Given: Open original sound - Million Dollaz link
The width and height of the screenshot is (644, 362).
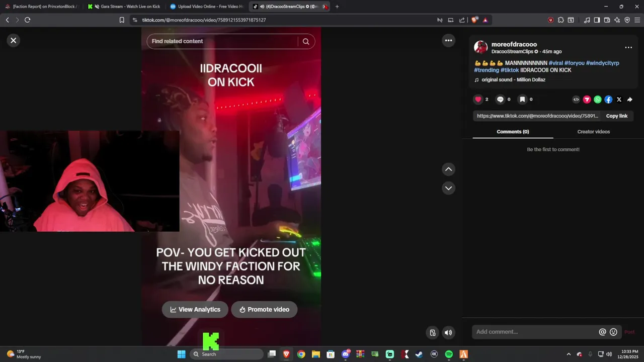Looking at the screenshot, I should click(x=513, y=79).
